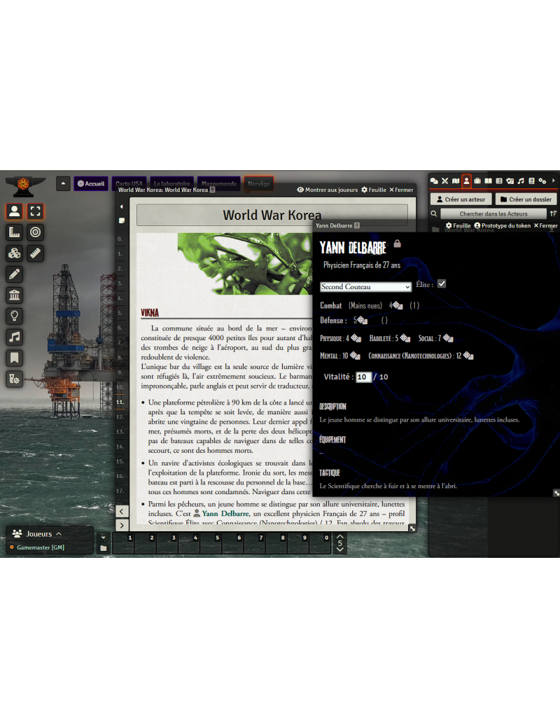This screenshot has height=728, width=560.
Task: Open the Second Couteau dropdown
Action: [x=365, y=286]
